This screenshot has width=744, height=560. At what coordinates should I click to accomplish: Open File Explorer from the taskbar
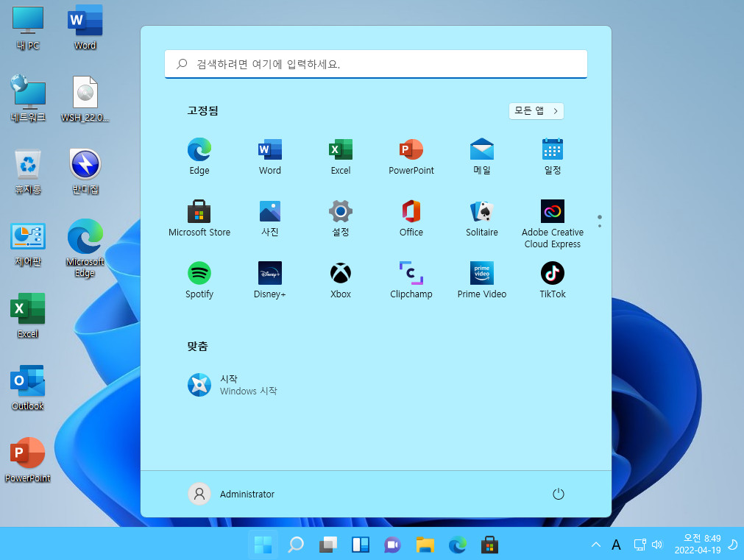(425, 545)
